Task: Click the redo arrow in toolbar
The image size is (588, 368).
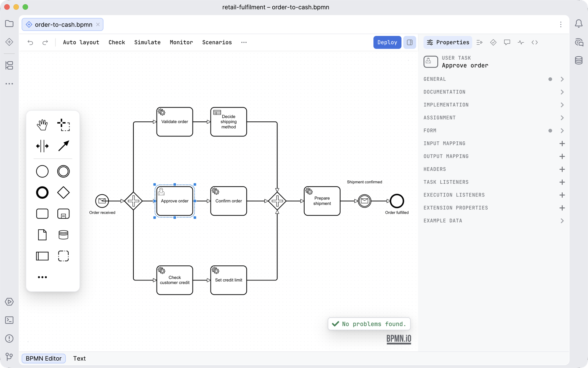Action: (45, 42)
